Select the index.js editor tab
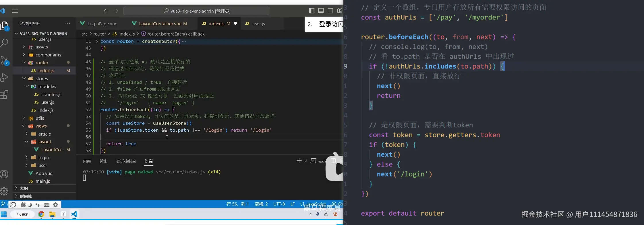Viewport: 644px width, 225px height. coord(219,24)
